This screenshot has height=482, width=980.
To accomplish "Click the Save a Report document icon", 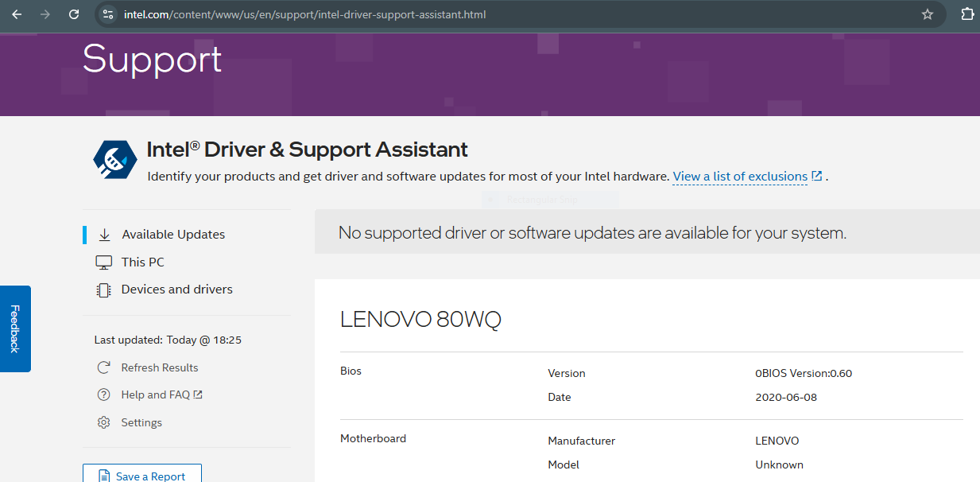I will 104,476.
